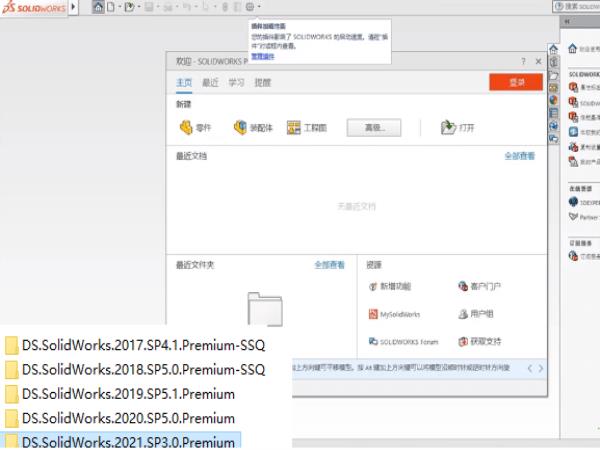Screen dimensions: 600x450
Task: Click the grayed-out Undo icon in the toolbar
Action: (187, 7)
